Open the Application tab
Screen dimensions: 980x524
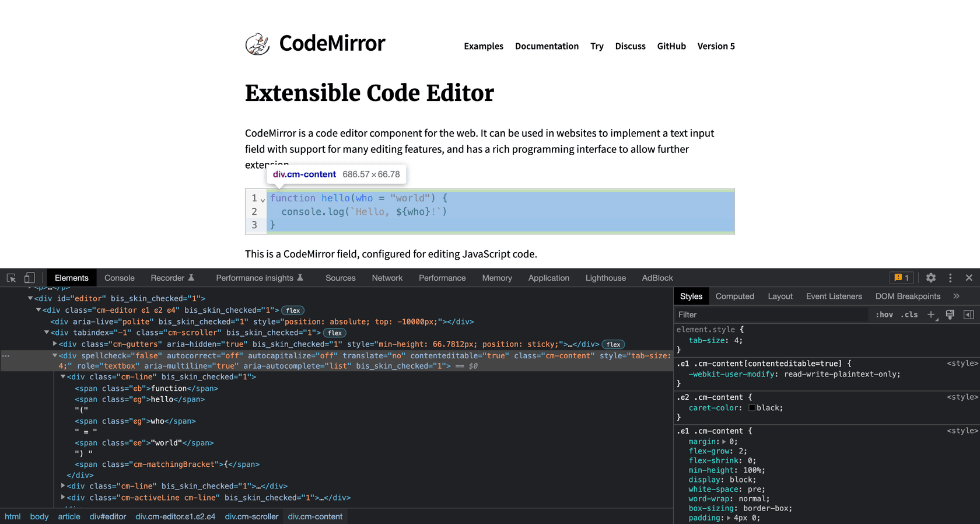coord(549,278)
